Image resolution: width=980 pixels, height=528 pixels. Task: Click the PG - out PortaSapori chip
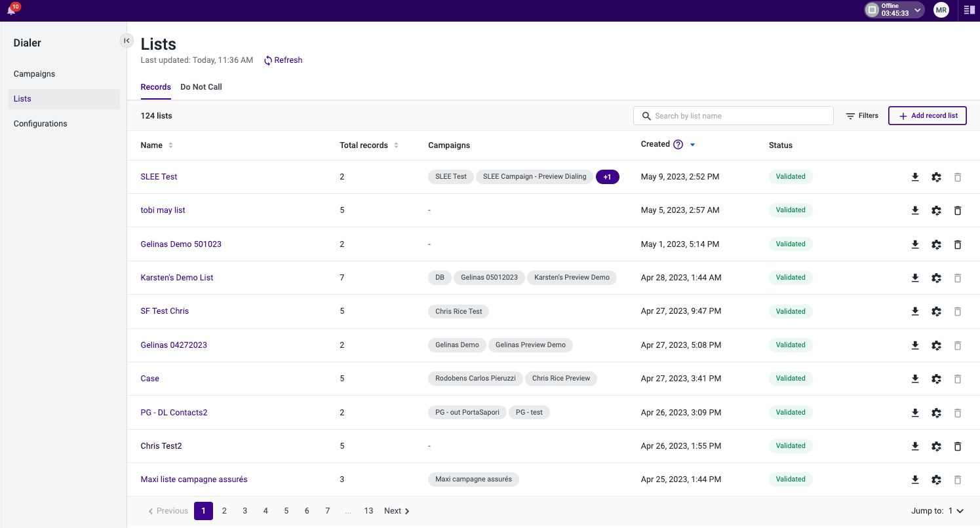coord(467,413)
